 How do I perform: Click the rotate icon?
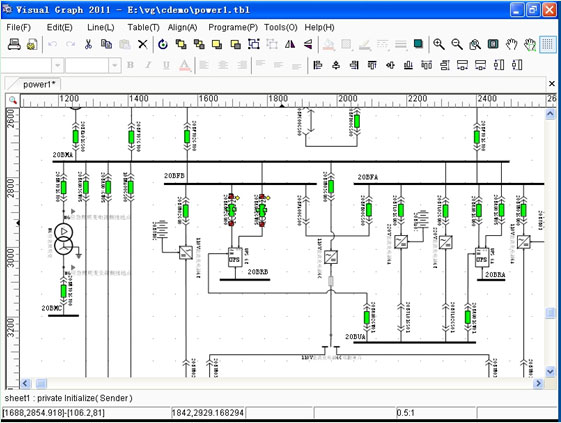pyautogui.click(x=163, y=44)
